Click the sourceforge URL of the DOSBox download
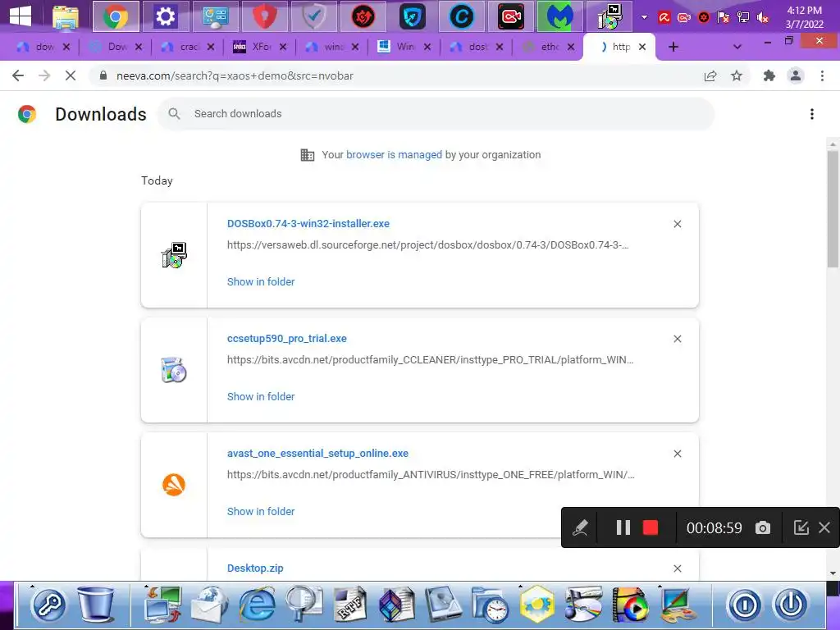 click(x=427, y=244)
